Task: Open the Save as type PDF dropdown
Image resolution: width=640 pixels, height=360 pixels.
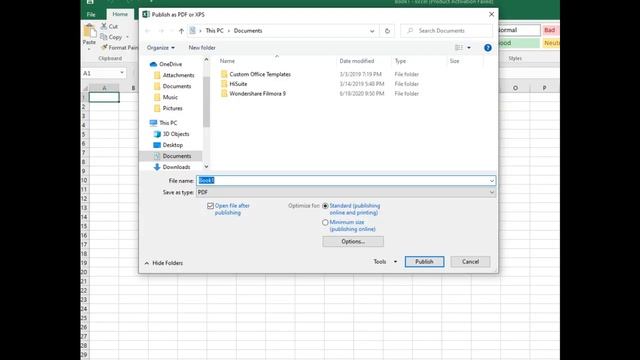Action: point(346,192)
